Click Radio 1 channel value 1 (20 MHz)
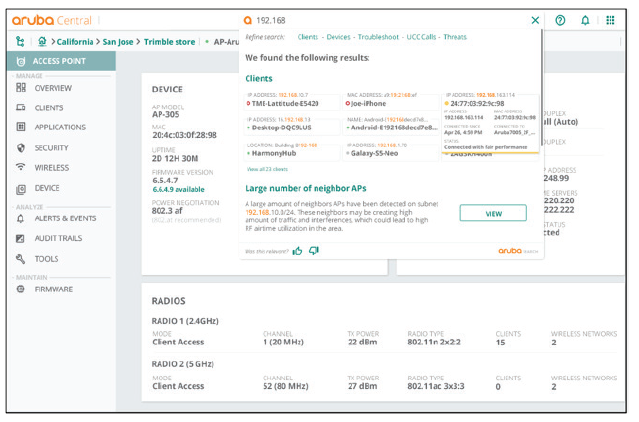Viewport: 639px width, 422px height. pyautogui.click(x=283, y=342)
